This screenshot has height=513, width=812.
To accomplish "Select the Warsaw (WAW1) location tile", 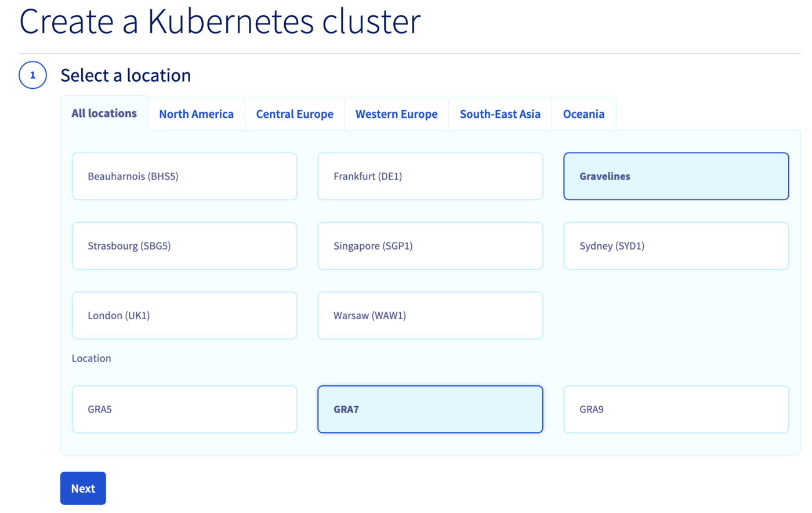I will click(x=430, y=316).
